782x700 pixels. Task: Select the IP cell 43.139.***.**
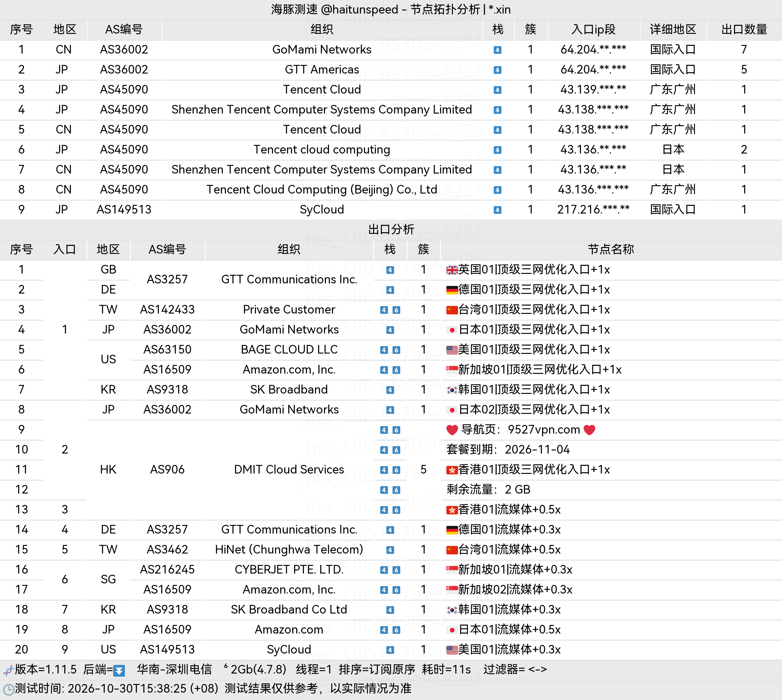(593, 90)
